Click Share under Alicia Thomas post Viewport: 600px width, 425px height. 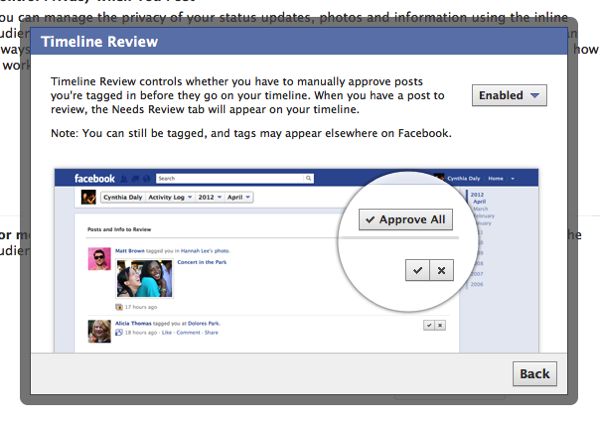(x=211, y=332)
